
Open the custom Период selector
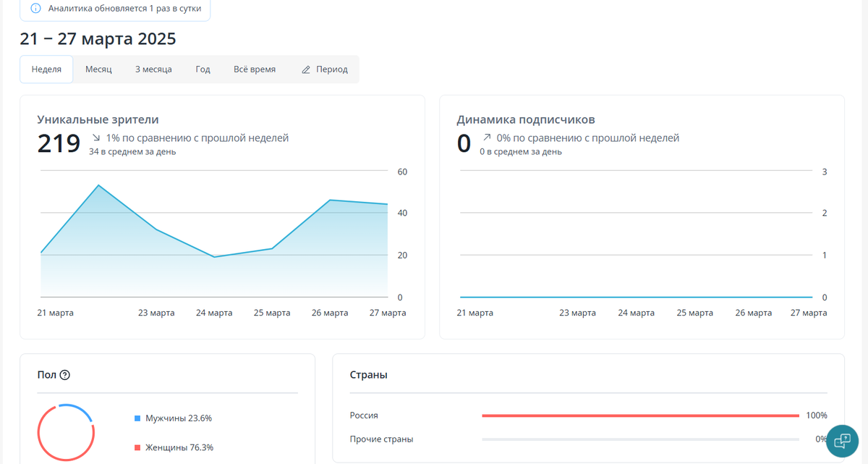(325, 69)
